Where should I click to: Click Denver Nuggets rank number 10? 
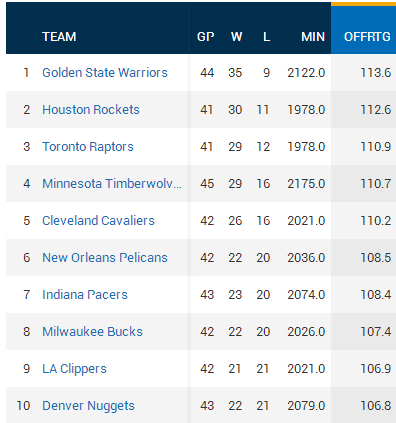click(23, 406)
